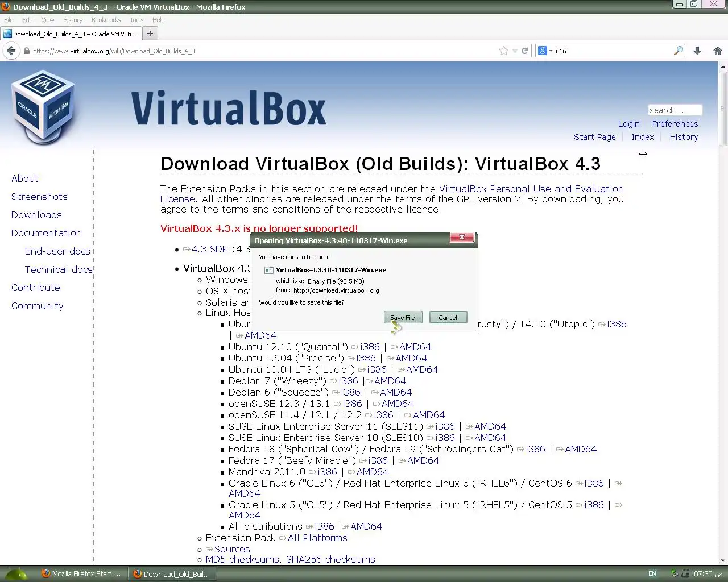
Task: Click inside the wiki search... field
Action: [x=675, y=110]
